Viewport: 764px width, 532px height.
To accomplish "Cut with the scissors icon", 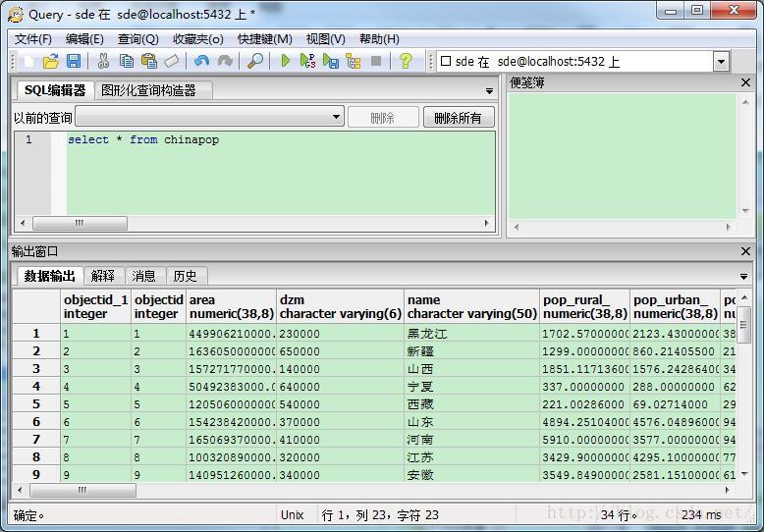I will point(103,62).
